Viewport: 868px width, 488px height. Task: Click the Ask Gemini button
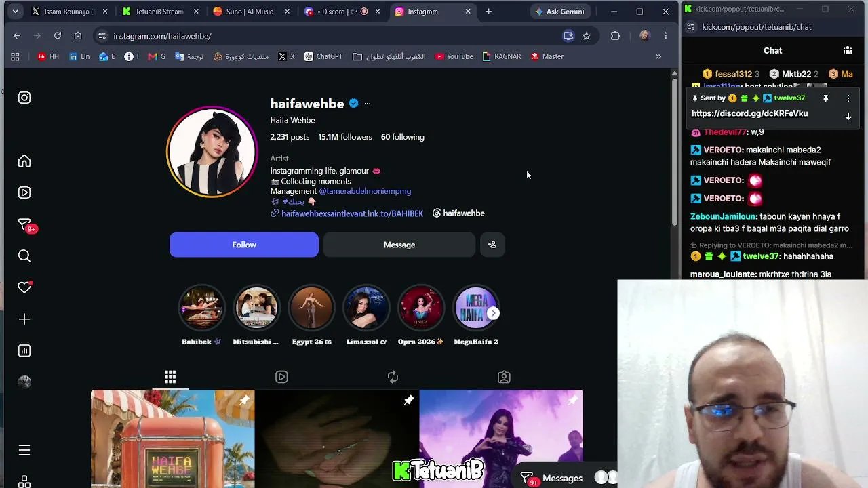point(559,12)
